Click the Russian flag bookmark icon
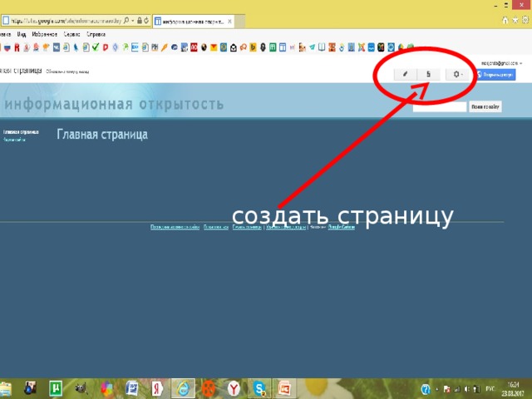This screenshot has width=532, height=399. [x=7, y=48]
